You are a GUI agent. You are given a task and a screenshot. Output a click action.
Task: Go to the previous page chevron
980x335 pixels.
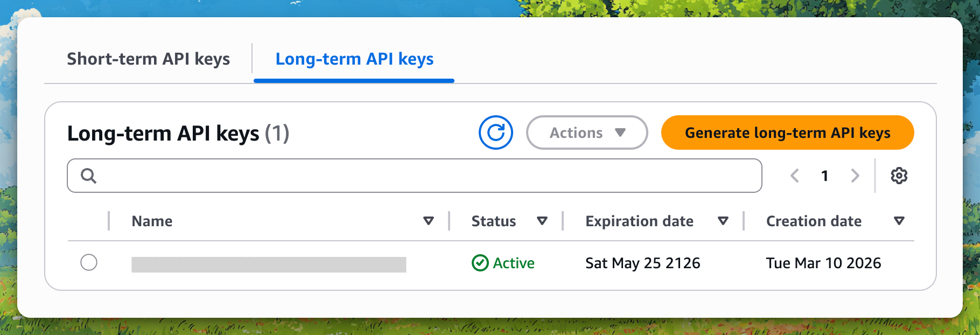pos(795,176)
